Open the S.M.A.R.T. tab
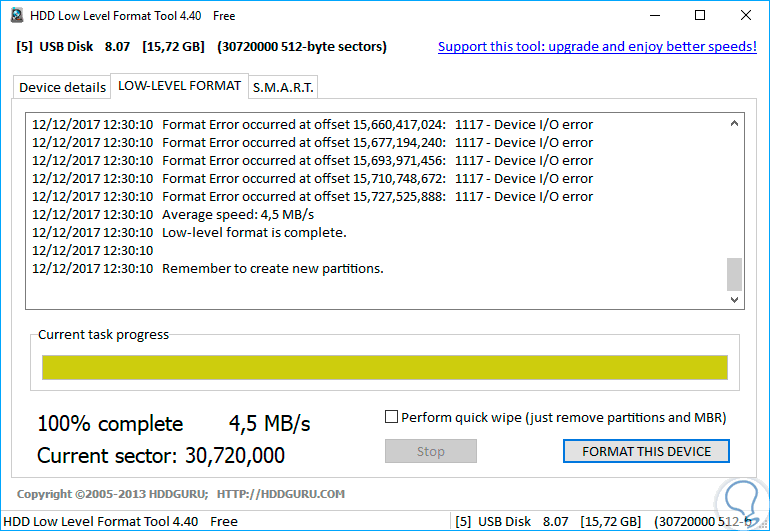The width and height of the screenshot is (770, 531). point(283,87)
